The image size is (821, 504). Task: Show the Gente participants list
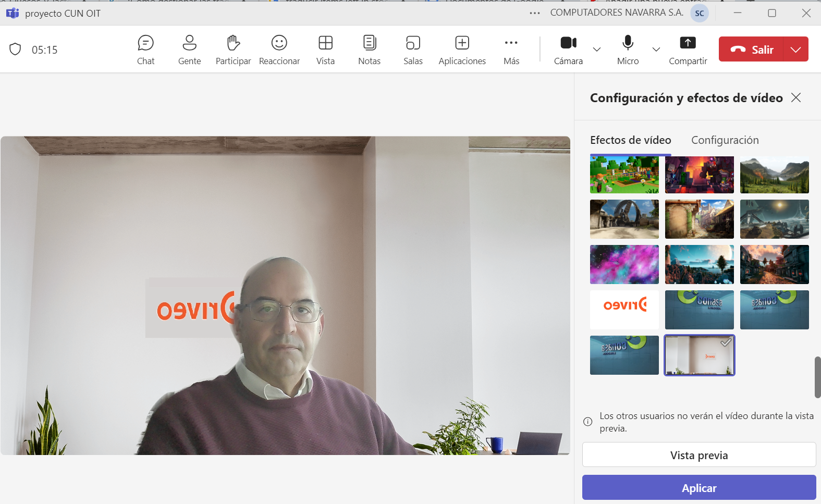189,50
